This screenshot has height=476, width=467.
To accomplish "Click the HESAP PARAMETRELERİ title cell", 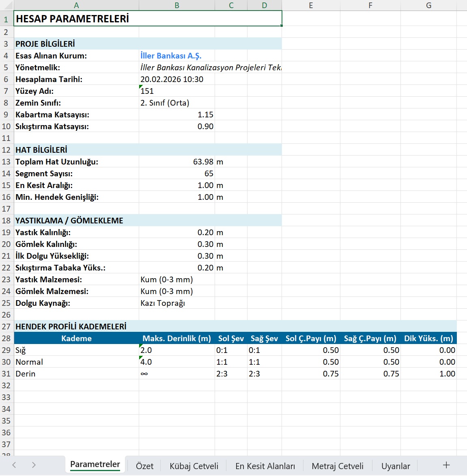I will (148, 19).
